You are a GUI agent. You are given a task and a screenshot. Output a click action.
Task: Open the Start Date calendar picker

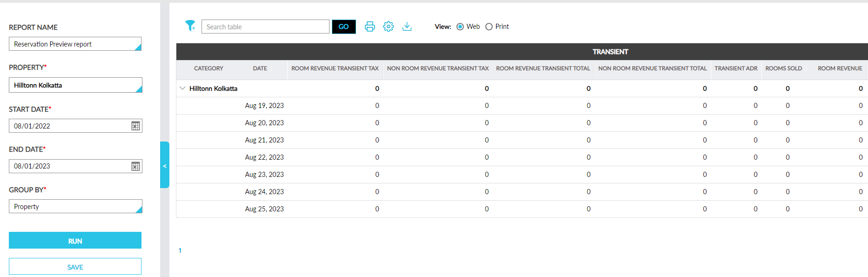coord(135,126)
